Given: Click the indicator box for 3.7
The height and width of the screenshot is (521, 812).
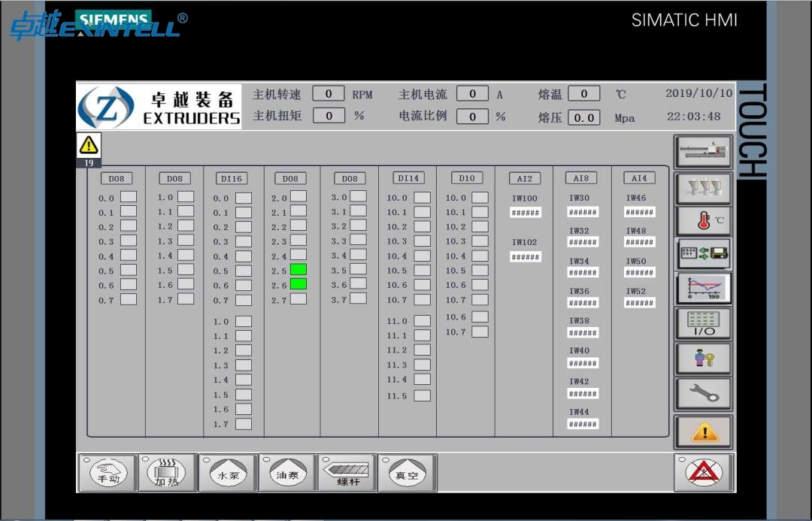Looking at the screenshot, I should pyautogui.click(x=358, y=298).
